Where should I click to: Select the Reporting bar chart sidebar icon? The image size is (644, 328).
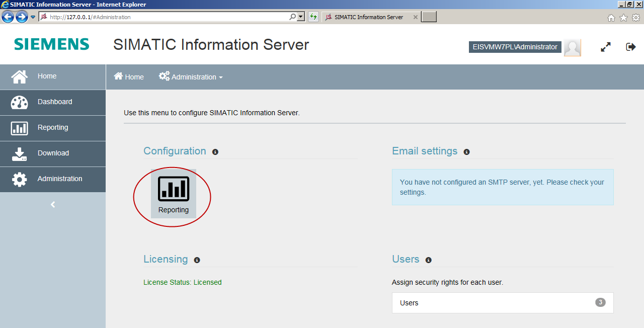(x=20, y=128)
